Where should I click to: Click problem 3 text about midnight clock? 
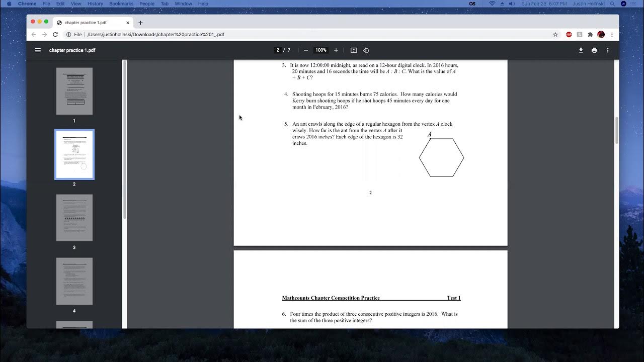370,71
